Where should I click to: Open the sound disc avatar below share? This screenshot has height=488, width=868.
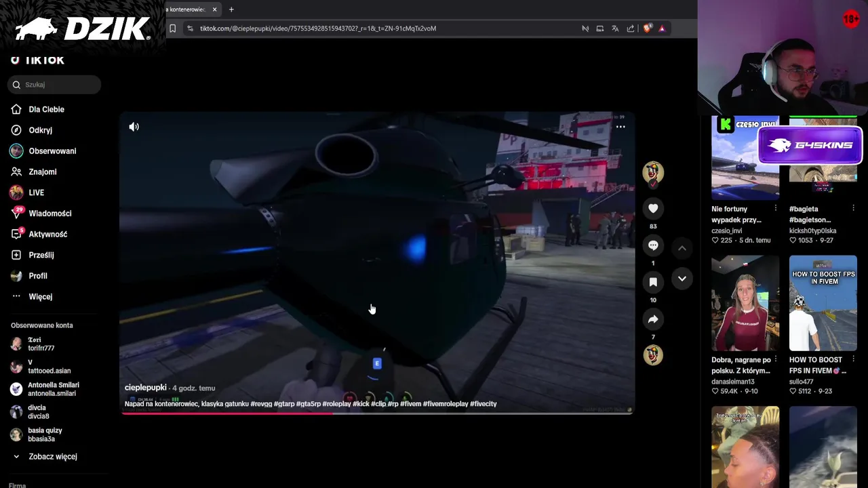pyautogui.click(x=653, y=355)
